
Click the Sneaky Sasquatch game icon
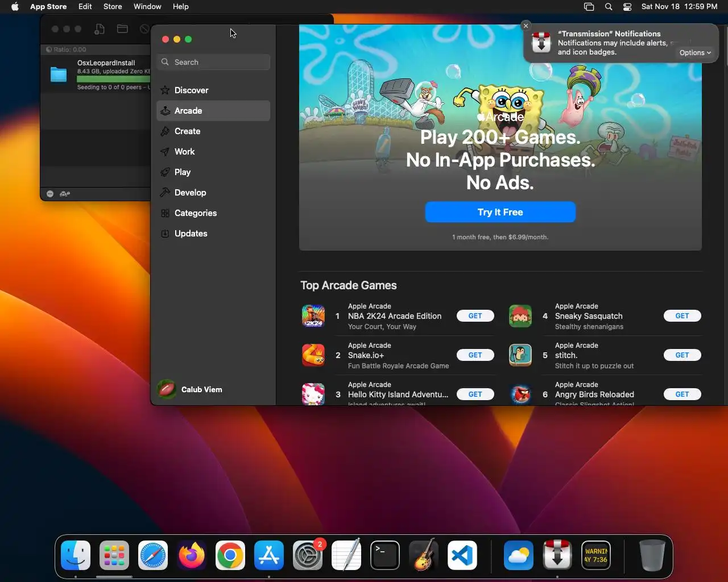[520, 316]
